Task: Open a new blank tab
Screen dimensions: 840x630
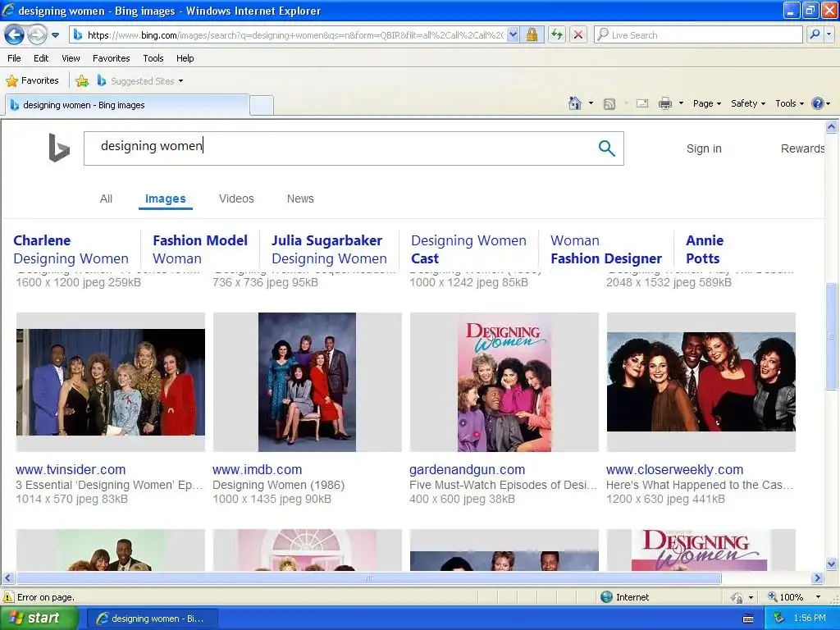Action: click(x=262, y=105)
